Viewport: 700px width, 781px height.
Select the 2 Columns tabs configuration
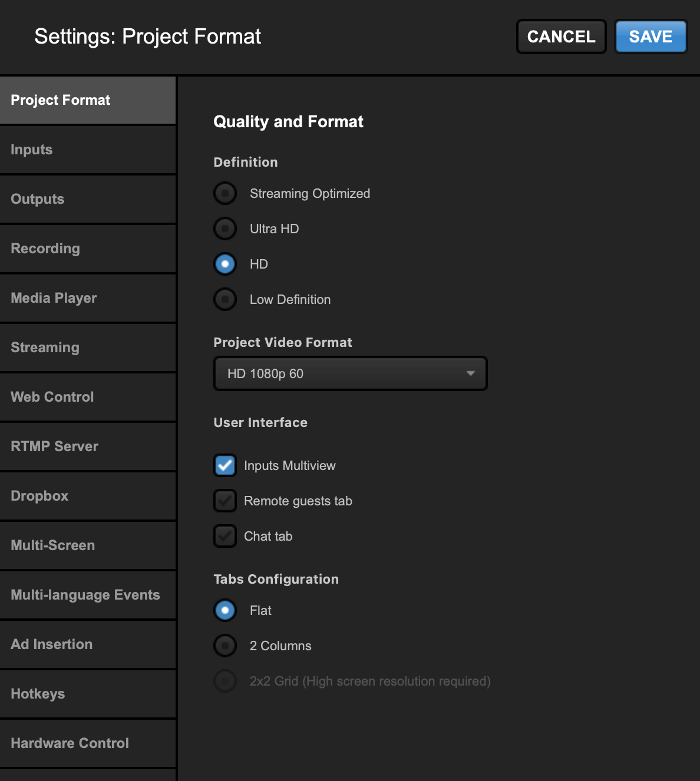pos(225,646)
